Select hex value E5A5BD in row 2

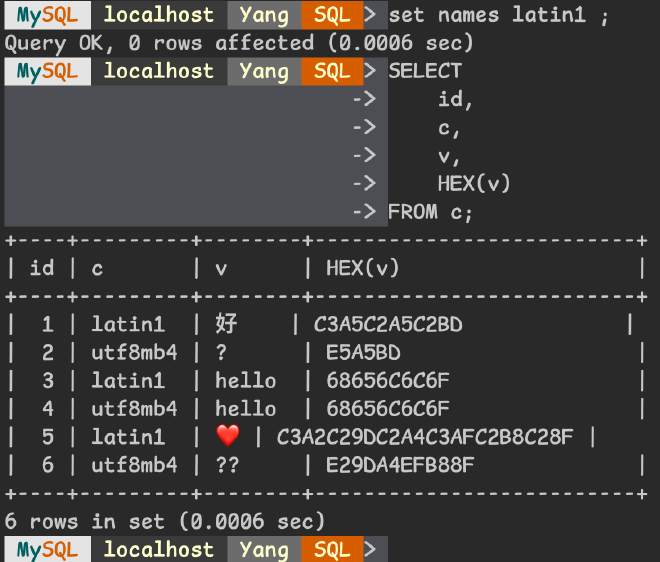click(363, 352)
